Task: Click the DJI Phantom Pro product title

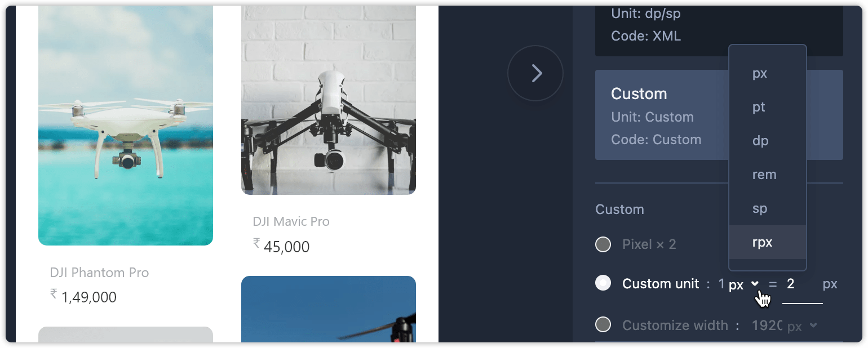Action: tap(99, 273)
